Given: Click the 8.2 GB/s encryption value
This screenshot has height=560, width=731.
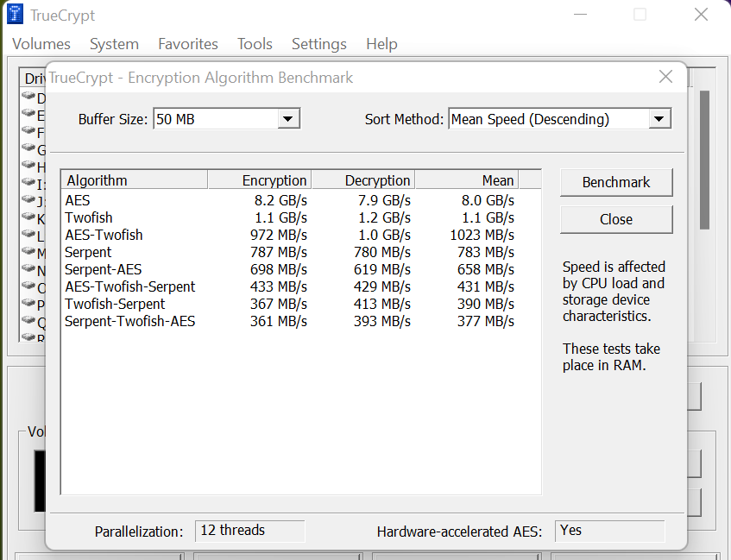Looking at the screenshot, I should (x=280, y=200).
